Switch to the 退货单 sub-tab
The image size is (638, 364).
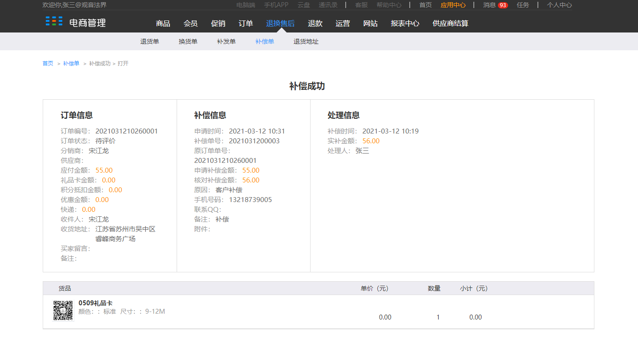[150, 41]
